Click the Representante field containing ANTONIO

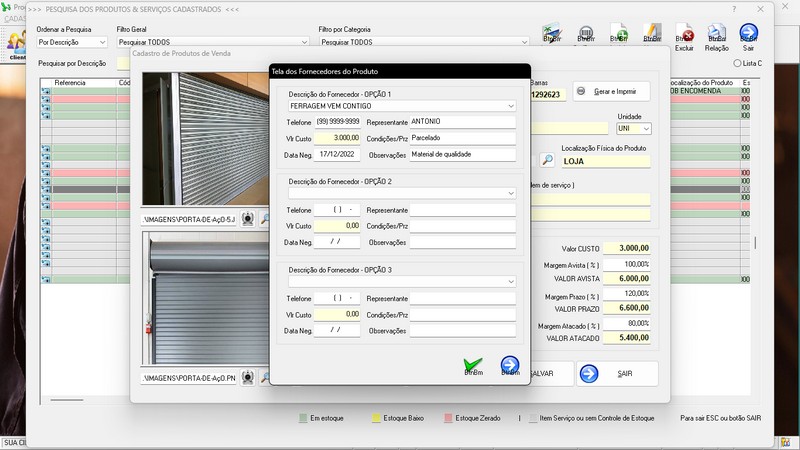461,122
